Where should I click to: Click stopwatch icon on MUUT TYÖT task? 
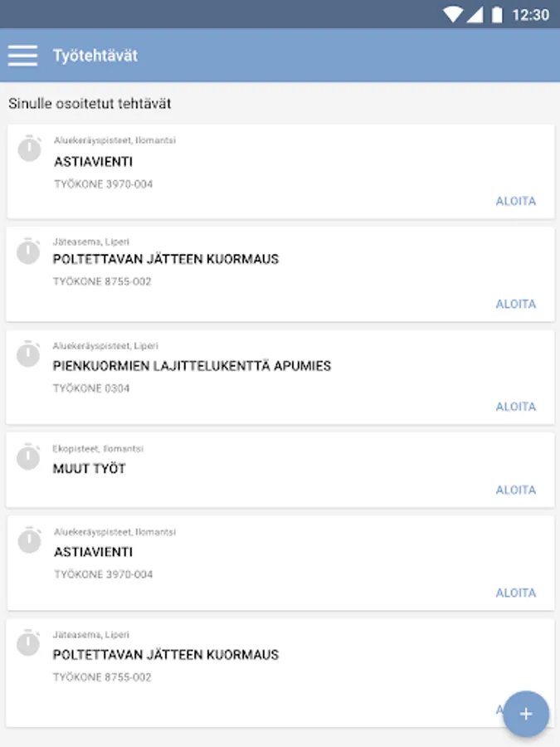click(28, 457)
